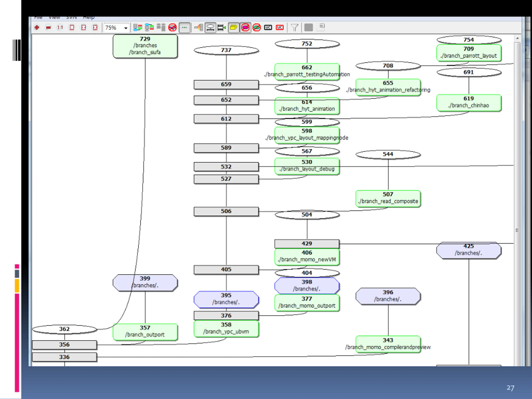Screen dimensions: 532x399
Task: Click the fold tags icon
Action: [222, 27]
